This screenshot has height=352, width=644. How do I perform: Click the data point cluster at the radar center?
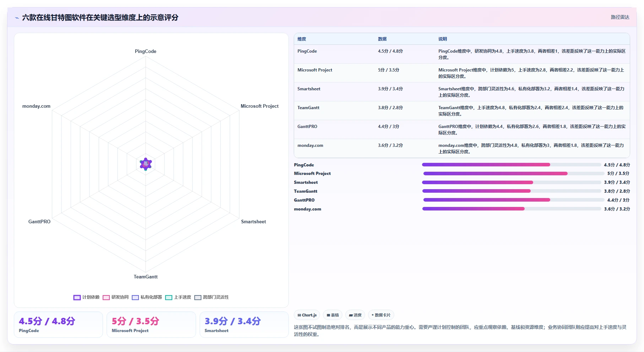[x=146, y=164]
